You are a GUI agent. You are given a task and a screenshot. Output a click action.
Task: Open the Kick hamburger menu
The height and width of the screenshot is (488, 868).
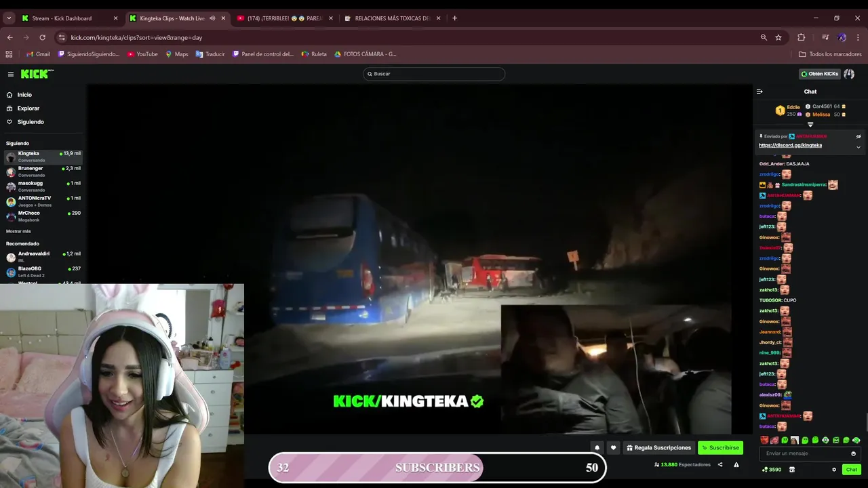(11, 74)
